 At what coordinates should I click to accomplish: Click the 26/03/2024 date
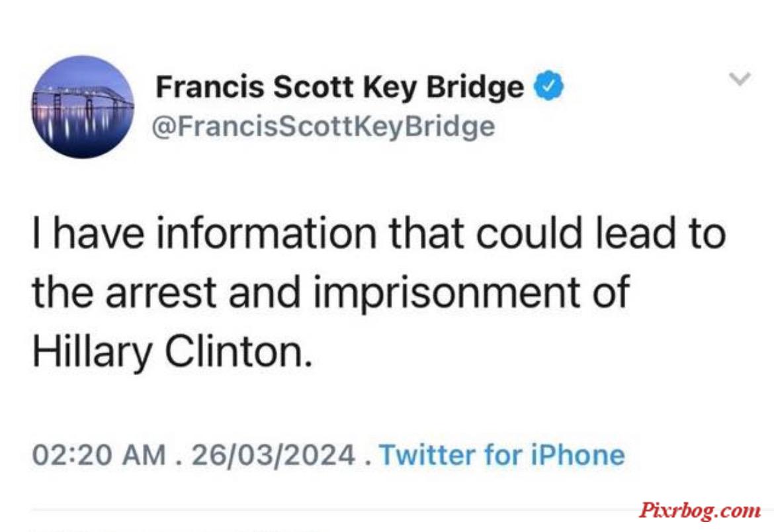click(273, 455)
